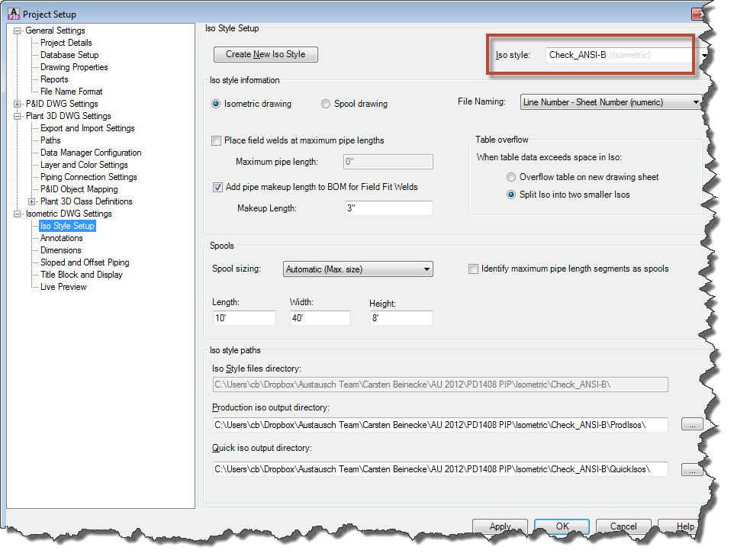Click the Quick iso output directory field

click(440, 469)
